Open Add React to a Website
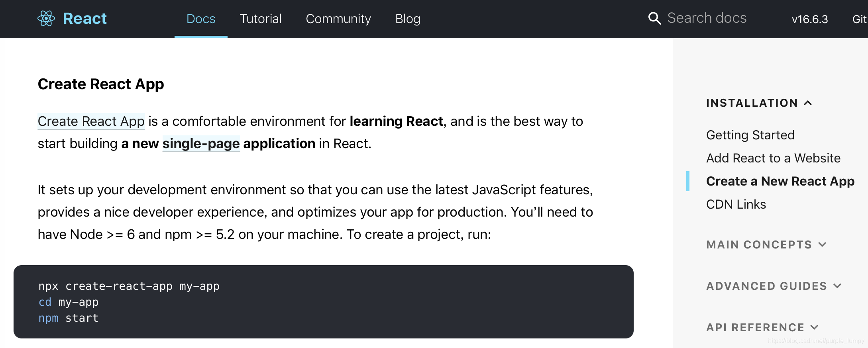 tap(773, 158)
